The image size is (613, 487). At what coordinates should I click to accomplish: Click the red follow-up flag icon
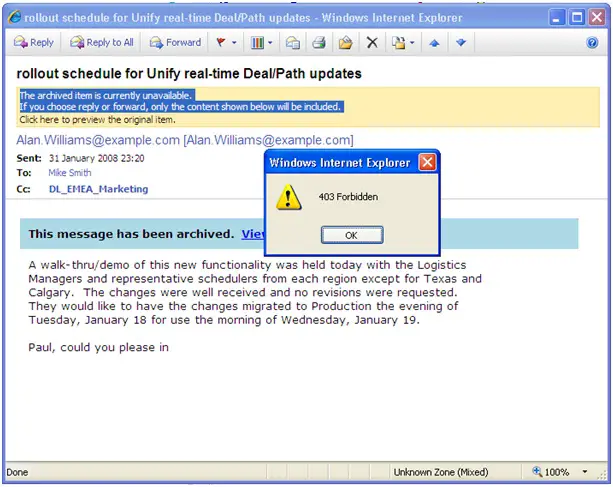pos(221,42)
